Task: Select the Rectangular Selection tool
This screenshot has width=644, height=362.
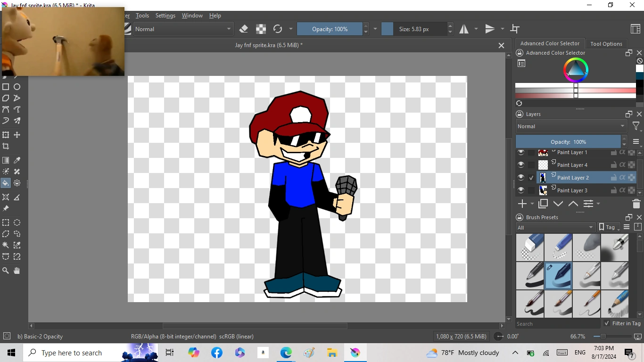Action: [x=6, y=222]
